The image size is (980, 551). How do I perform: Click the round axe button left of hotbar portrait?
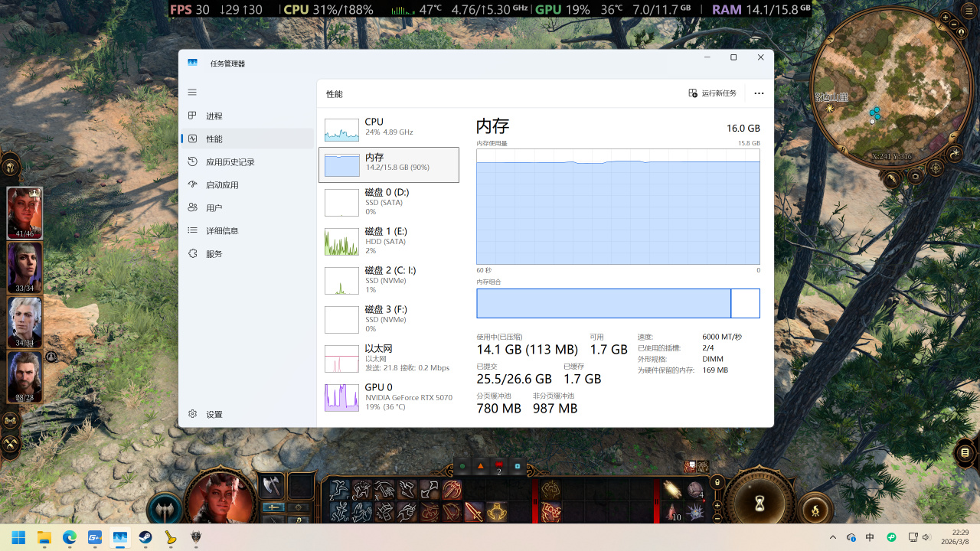coord(164,509)
